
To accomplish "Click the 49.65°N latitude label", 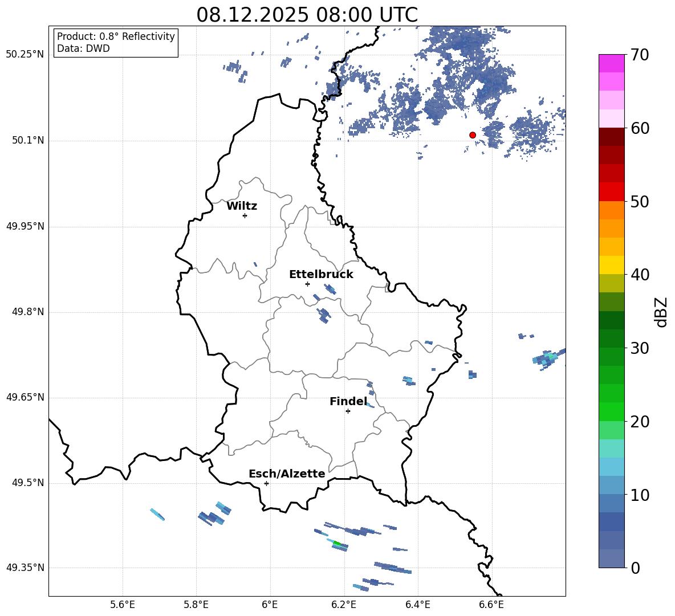I will [25, 397].
